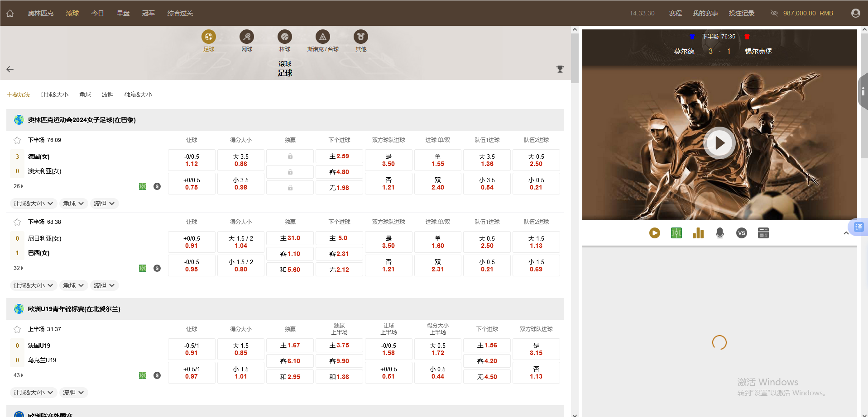Expand 角球 under 德国(女) match
868x417 pixels.
click(73, 204)
